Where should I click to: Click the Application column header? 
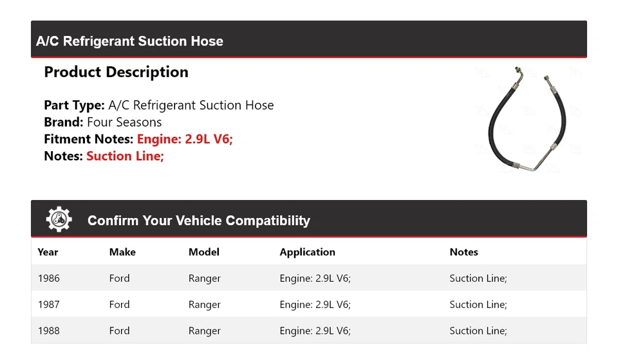[307, 252]
